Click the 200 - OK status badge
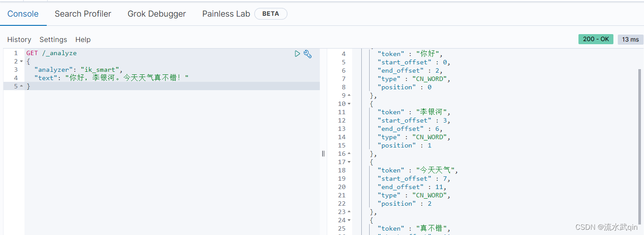 pos(596,39)
